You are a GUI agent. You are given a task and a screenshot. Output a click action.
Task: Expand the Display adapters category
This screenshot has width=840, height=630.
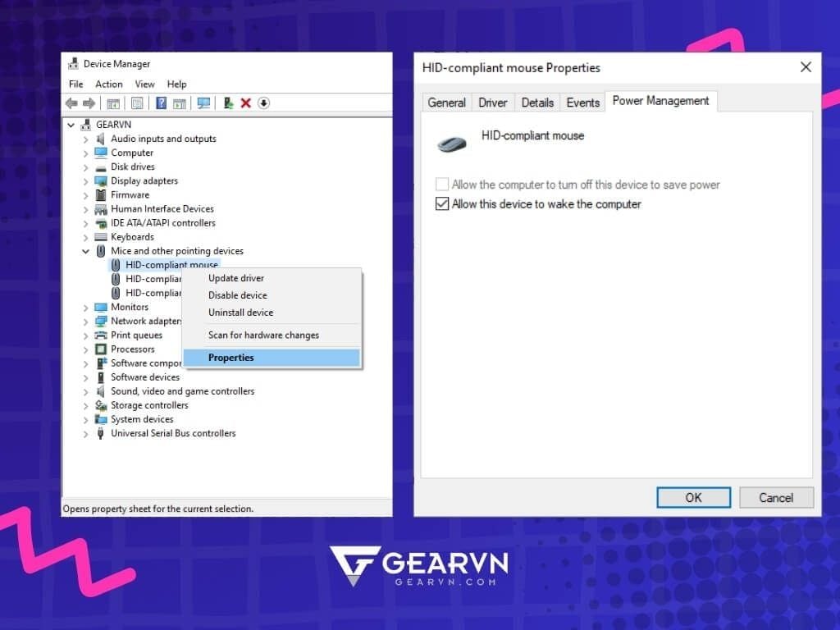[x=86, y=180]
